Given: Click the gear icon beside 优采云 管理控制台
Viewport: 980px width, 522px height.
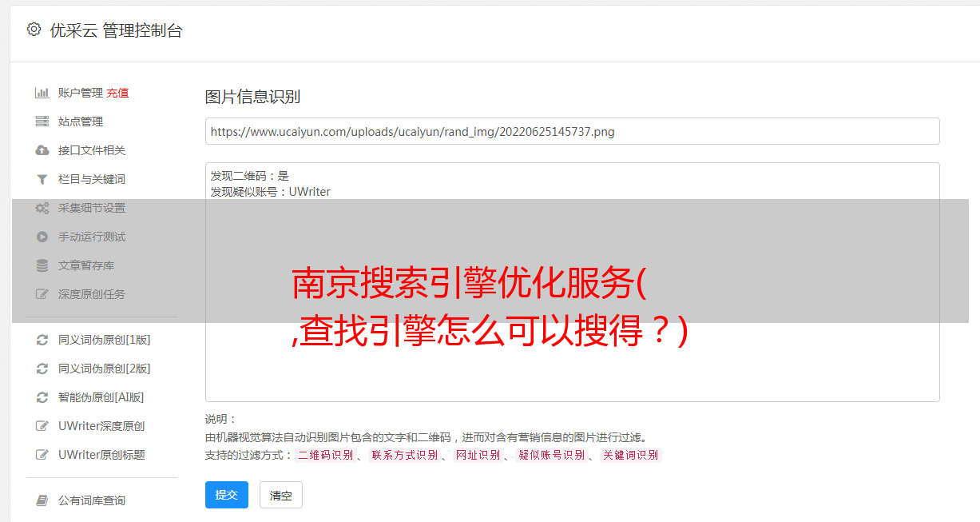Looking at the screenshot, I should click(34, 30).
